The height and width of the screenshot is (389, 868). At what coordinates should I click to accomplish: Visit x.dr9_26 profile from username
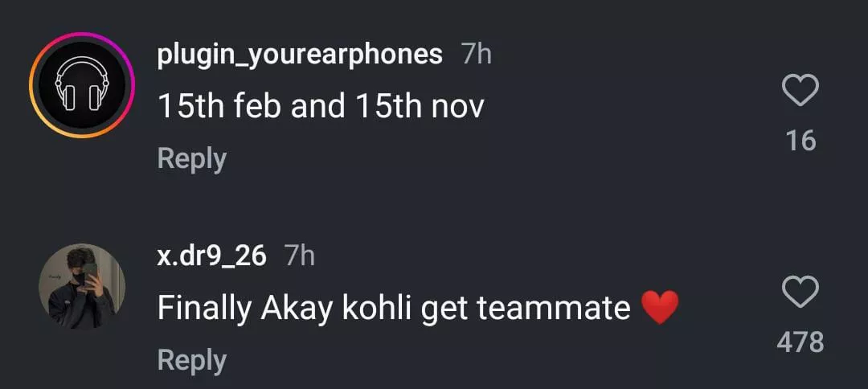click(211, 256)
